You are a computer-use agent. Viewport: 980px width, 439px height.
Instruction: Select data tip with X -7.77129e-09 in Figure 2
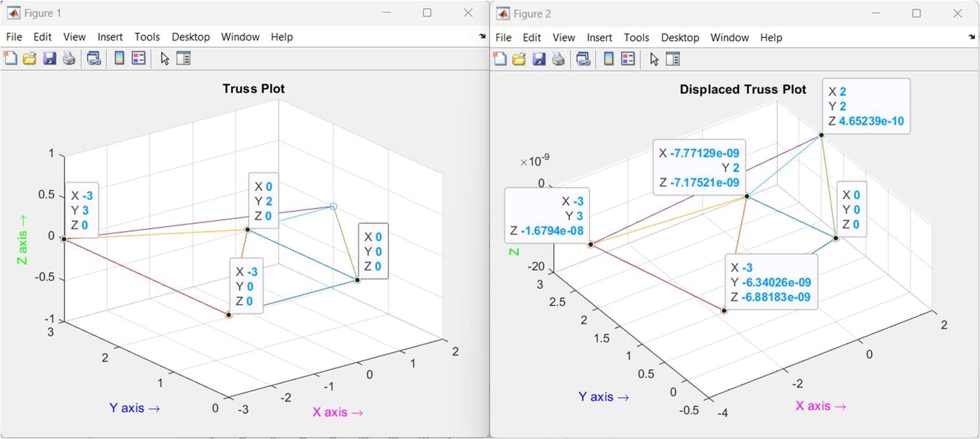(x=699, y=167)
